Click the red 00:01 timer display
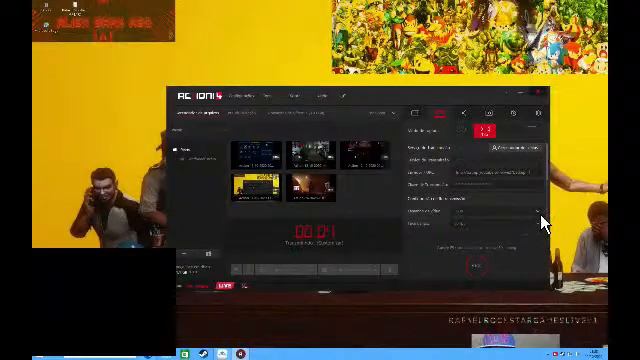The image size is (640, 360). click(315, 232)
